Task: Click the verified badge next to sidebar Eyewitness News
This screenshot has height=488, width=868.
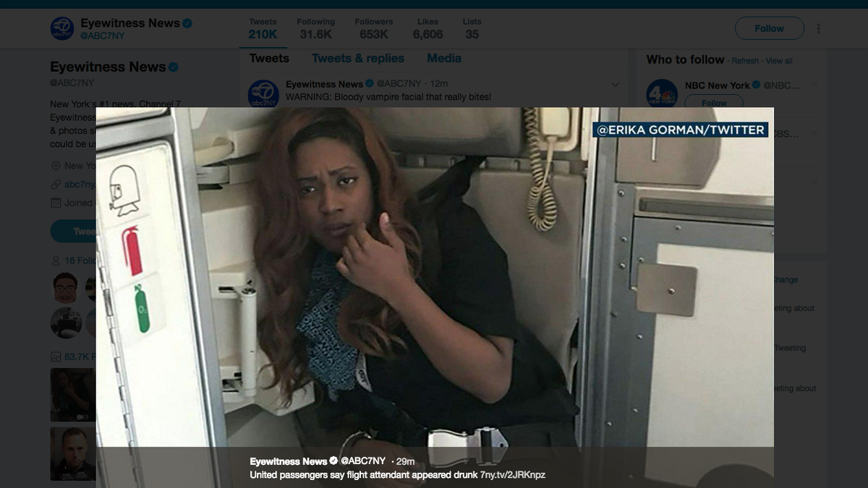Action: coord(174,67)
